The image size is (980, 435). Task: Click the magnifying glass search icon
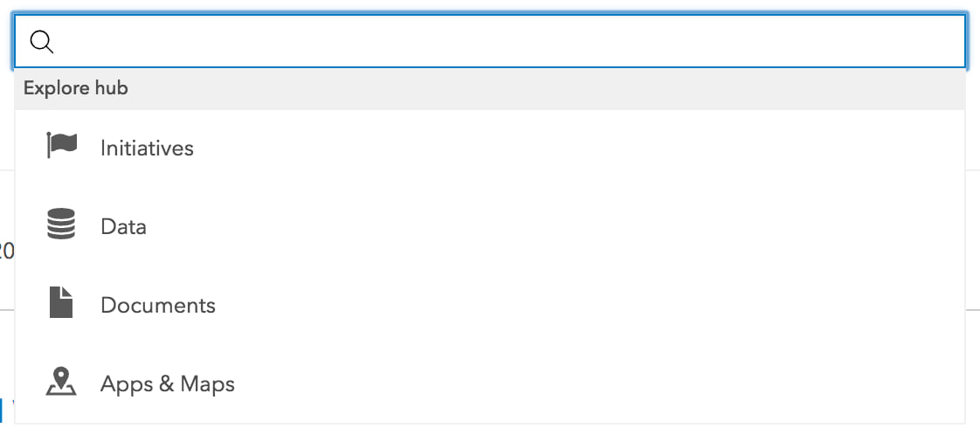tap(42, 42)
